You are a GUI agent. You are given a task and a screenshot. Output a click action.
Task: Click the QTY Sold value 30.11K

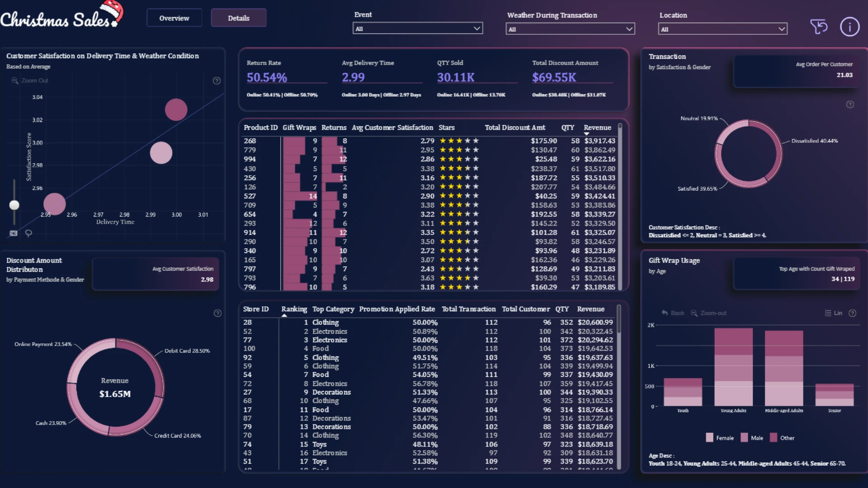pos(456,78)
